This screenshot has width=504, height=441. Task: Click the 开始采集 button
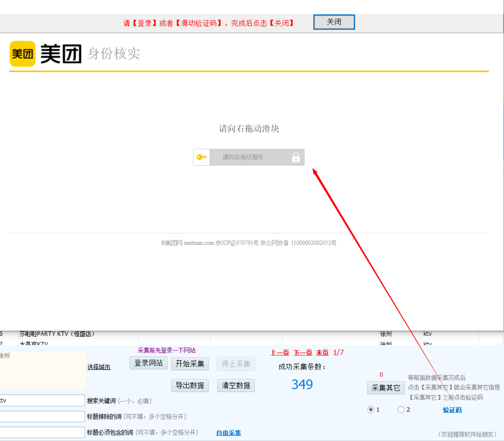point(190,364)
